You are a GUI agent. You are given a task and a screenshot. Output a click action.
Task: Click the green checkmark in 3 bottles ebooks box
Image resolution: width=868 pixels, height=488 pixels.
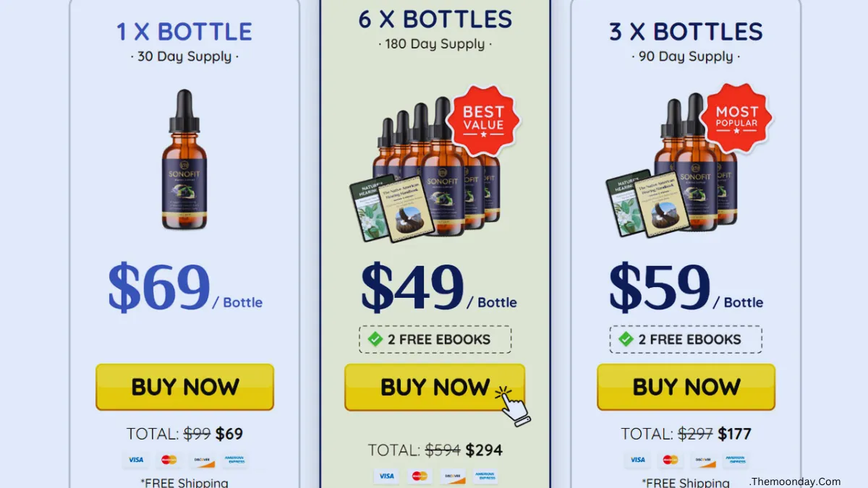point(626,339)
